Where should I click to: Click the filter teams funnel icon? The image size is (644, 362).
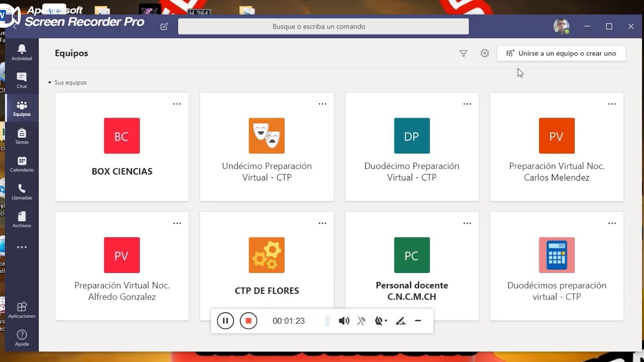point(463,53)
